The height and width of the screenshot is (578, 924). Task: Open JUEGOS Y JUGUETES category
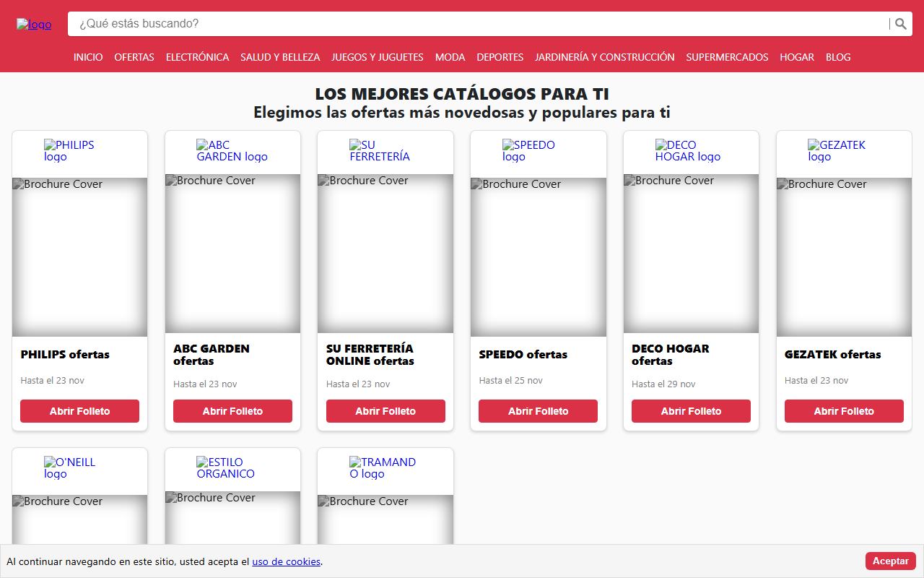tap(378, 57)
